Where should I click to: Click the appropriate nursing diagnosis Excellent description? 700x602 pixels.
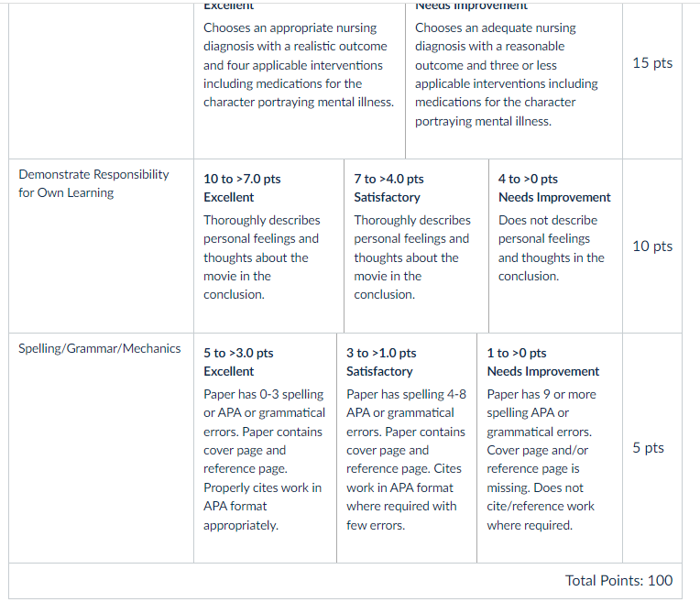coord(299,65)
